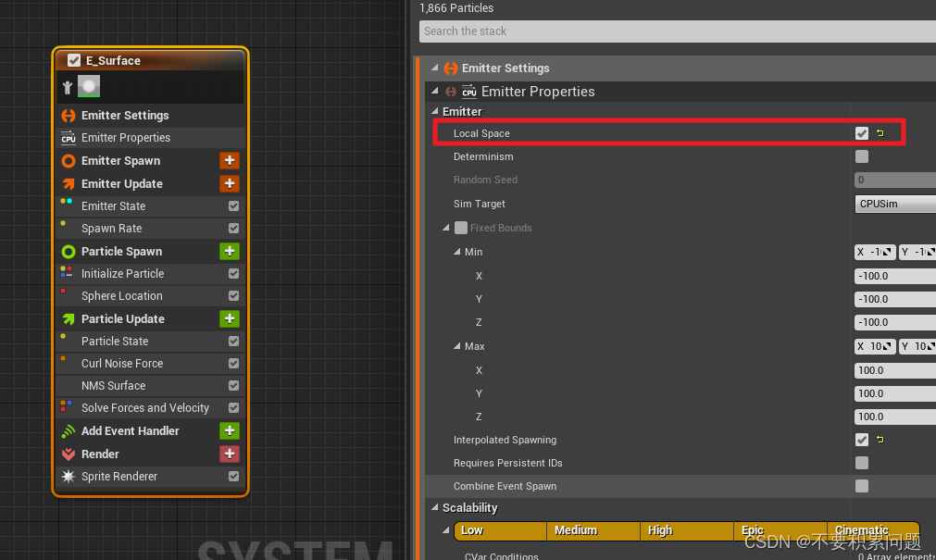Click the CPU icon in the Emitter Properties stack header
Viewport: 936px width, 560px height.
(x=469, y=92)
